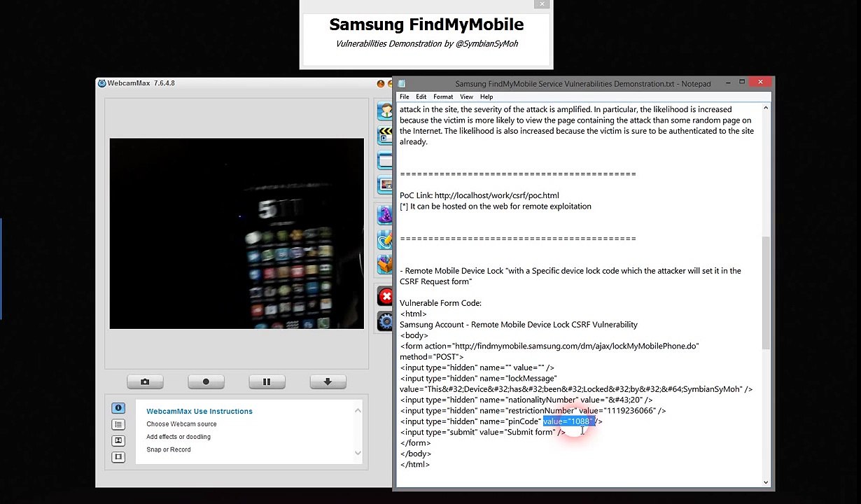
Task: Collapse the WebcamMax instructions panel with the up chevron
Action: pyautogui.click(x=358, y=411)
